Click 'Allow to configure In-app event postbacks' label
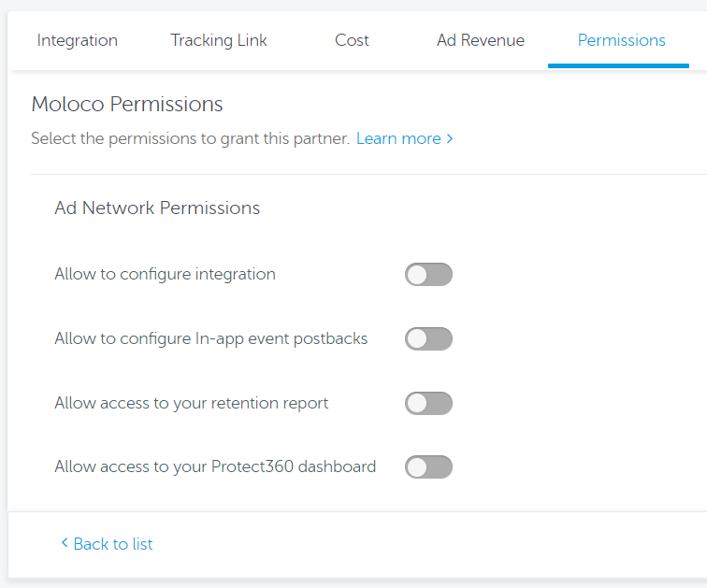 point(211,338)
